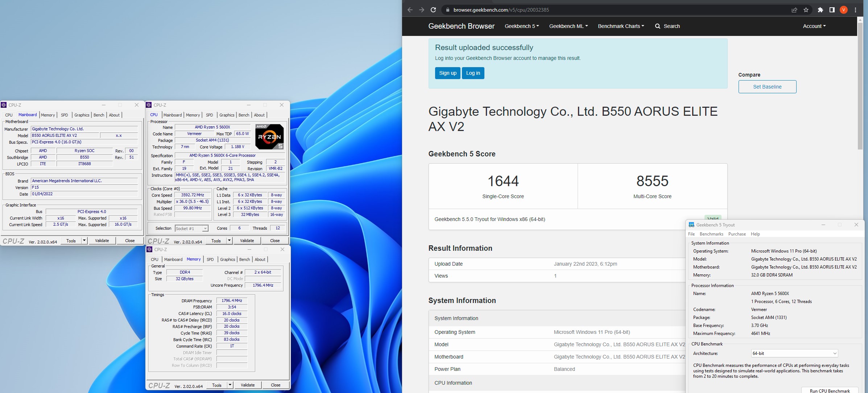Open Geekbench 5 dropdown menu in navbar
The image size is (868, 393).
pyautogui.click(x=522, y=26)
